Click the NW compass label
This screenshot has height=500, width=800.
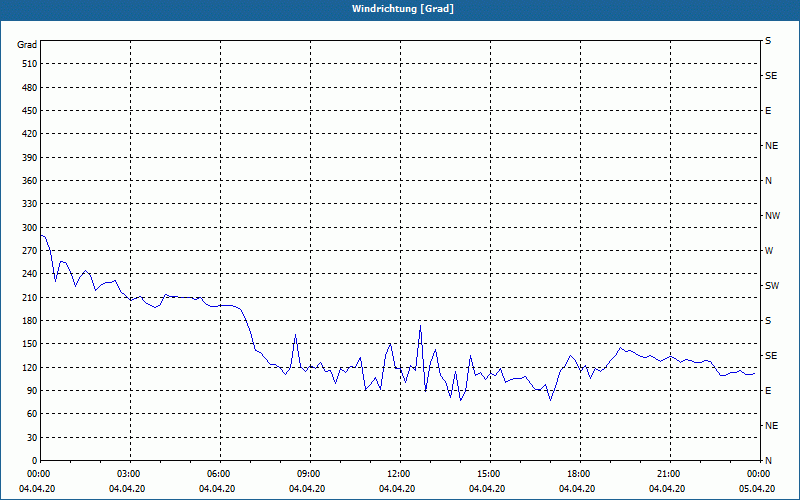(772, 216)
